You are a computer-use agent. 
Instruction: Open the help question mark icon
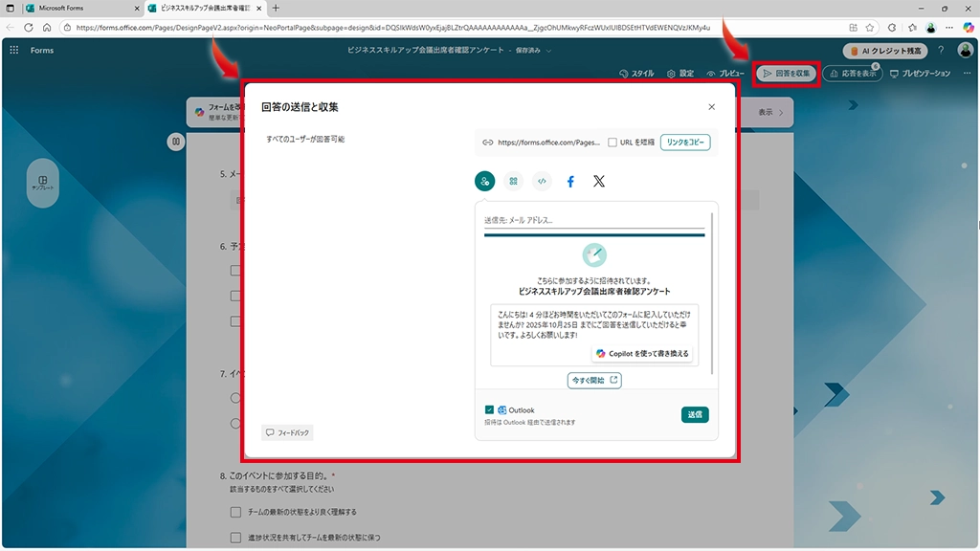point(941,50)
